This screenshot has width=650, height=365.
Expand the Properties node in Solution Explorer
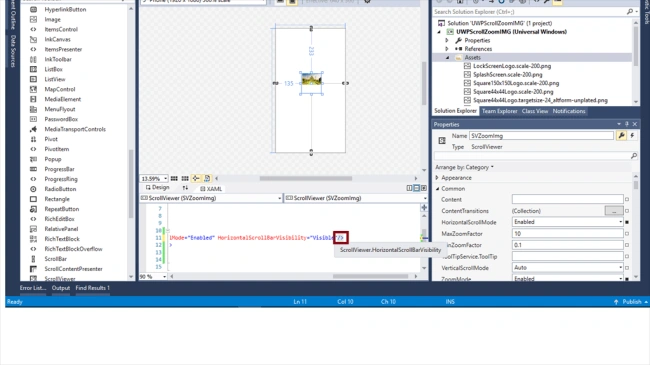coord(447,40)
